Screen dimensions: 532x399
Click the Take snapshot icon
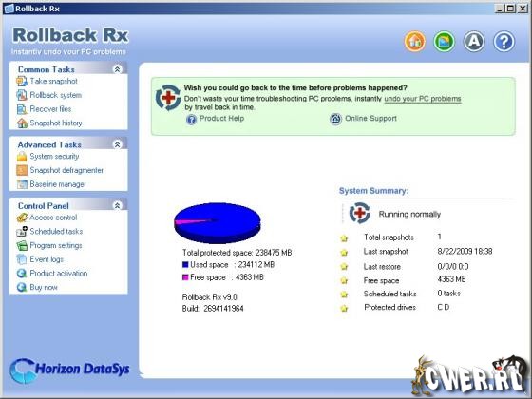(22, 82)
